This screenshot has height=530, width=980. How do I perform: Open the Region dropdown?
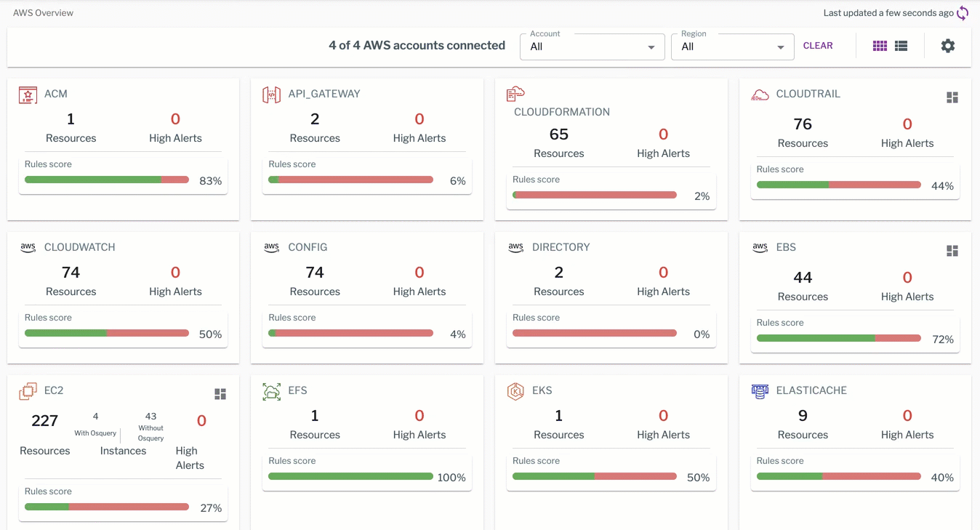coord(732,47)
